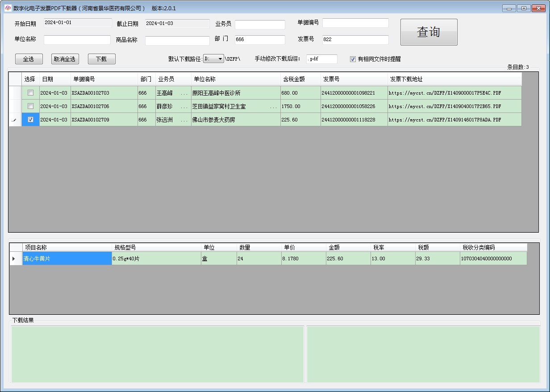Click the 全选 select-all button
This screenshot has height=392, width=550.
click(x=29, y=58)
